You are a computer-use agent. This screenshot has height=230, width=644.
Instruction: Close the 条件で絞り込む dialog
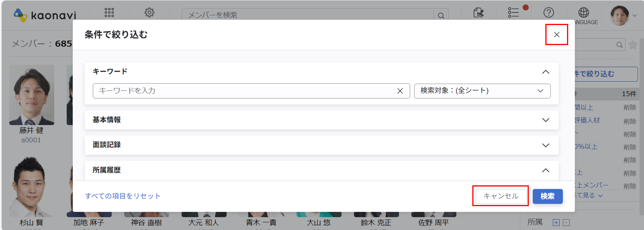(x=556, y=35)
